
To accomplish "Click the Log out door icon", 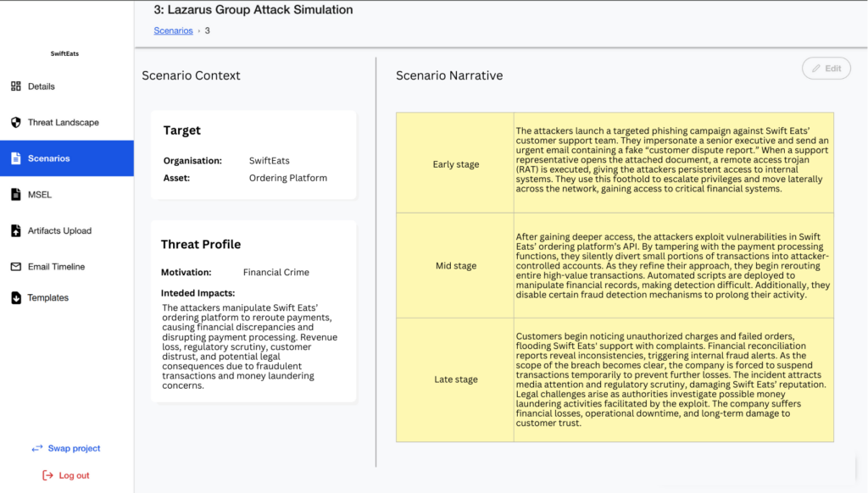I will tap(47, 475).
